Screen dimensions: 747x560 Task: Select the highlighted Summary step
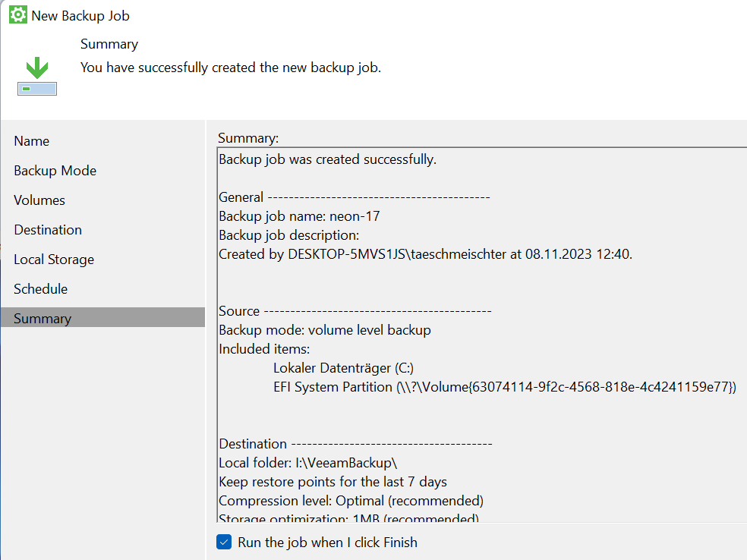click(x=103, y=318)
